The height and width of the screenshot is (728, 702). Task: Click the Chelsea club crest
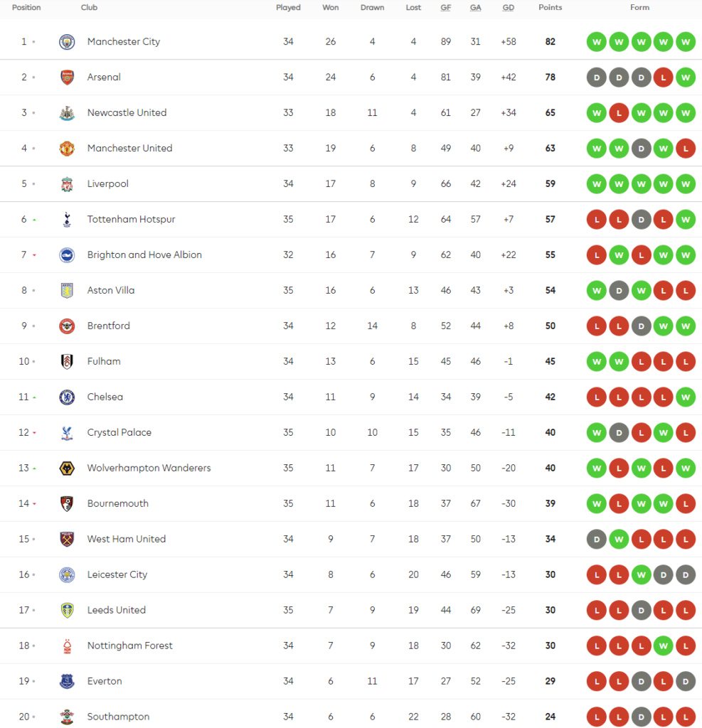[67, 397]
